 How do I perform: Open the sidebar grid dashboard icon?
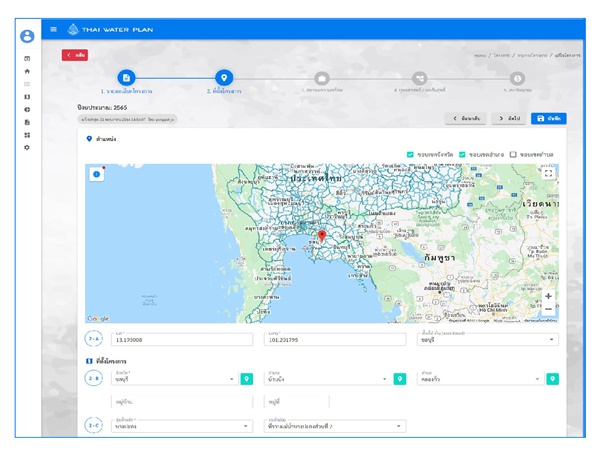click(x=27, y=135)
